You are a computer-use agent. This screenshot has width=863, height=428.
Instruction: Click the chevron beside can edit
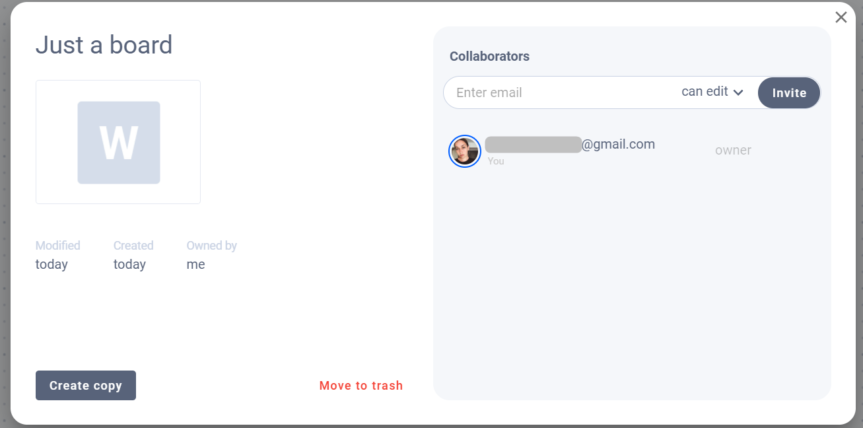point(738,92)
